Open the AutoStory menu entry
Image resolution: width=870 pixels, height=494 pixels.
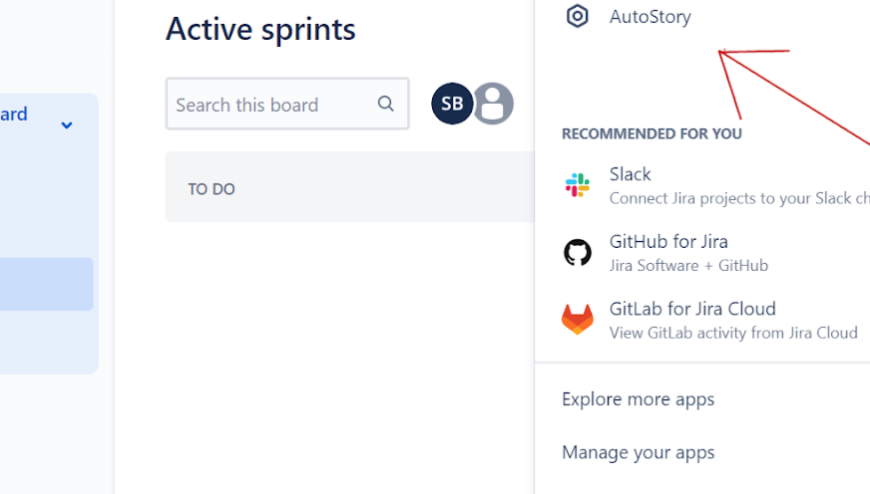tap(650, 17)
